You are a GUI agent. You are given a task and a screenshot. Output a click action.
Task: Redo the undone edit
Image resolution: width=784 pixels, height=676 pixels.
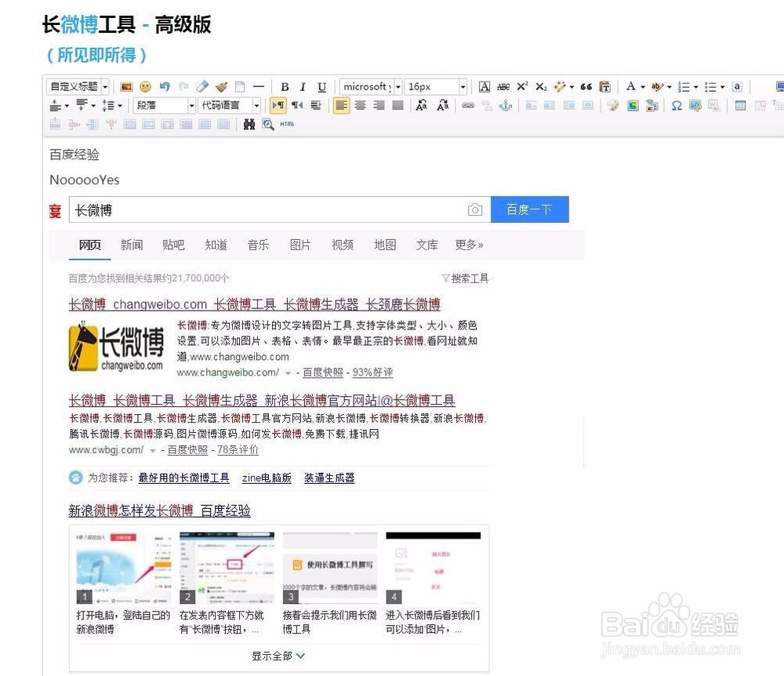(x=183, y=86)
